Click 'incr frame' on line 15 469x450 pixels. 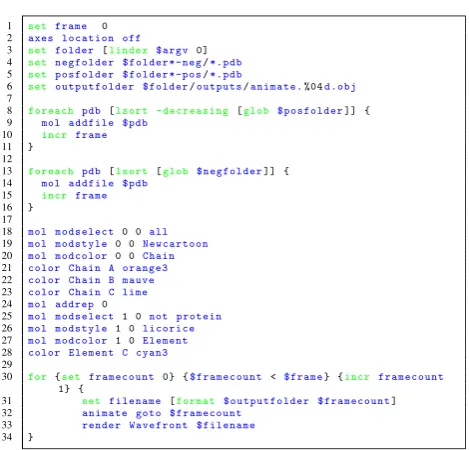click(74, 196)
